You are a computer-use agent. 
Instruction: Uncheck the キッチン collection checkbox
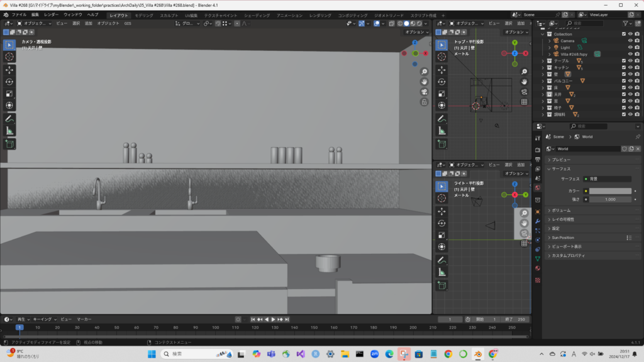623,68
